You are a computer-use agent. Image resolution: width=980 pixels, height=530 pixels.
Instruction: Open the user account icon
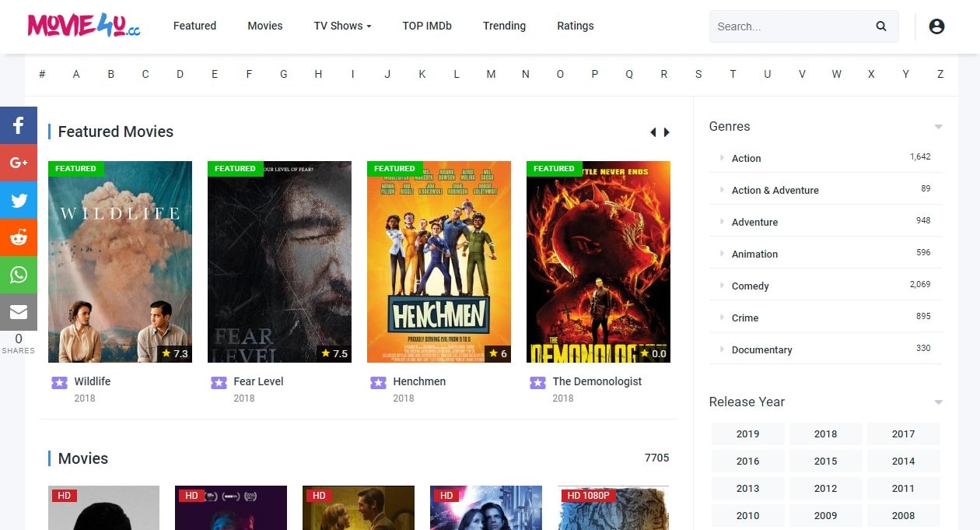[x=936, y=26]
